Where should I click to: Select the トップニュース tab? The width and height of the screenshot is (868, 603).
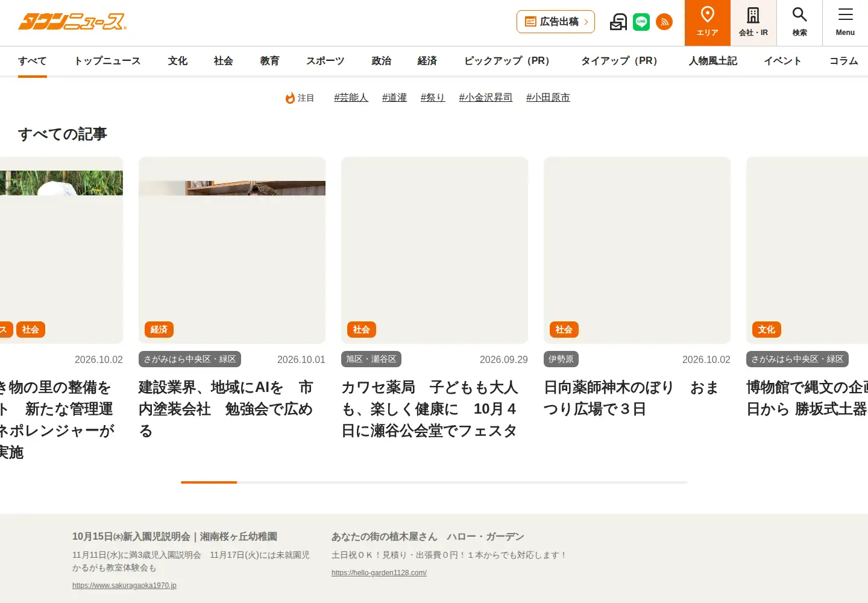[107, 61]
